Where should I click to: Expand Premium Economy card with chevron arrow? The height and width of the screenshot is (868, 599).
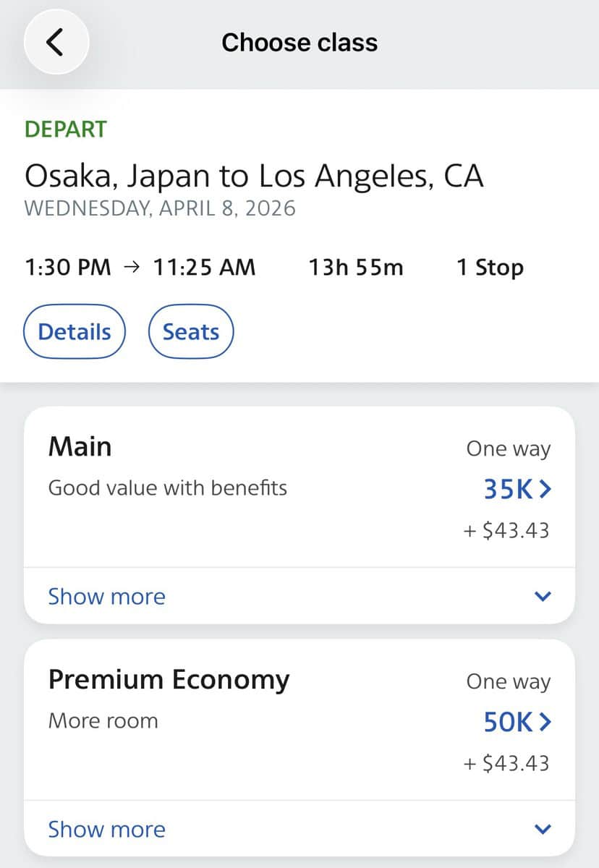(x=543, y=830)
